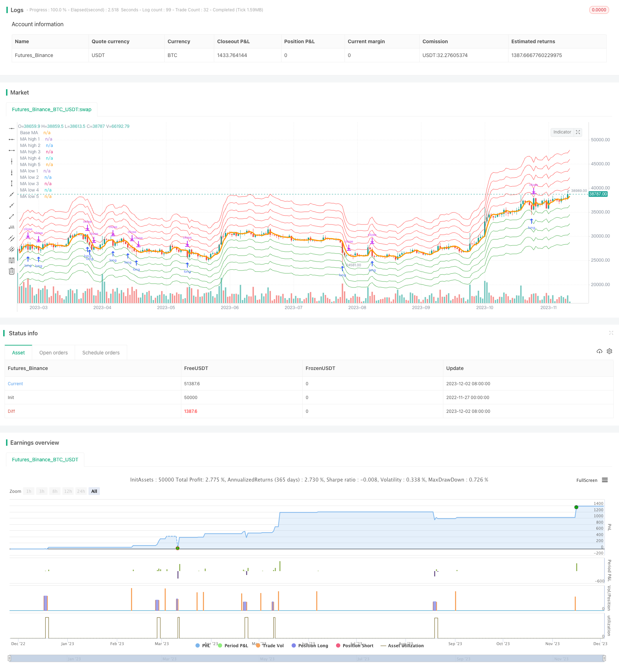Select the diagonal segment drawing tool
The width and height of the screenshot is (619, 672).
coord(12,216)
